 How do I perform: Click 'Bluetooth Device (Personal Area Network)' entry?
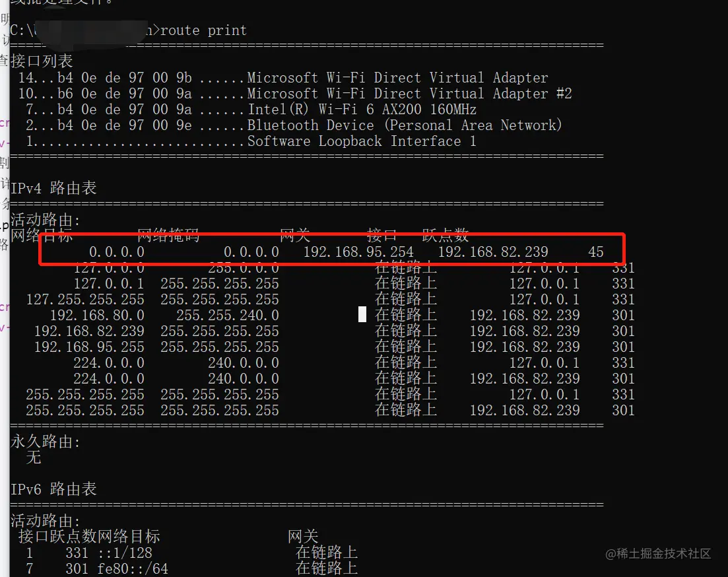point(404,125)
